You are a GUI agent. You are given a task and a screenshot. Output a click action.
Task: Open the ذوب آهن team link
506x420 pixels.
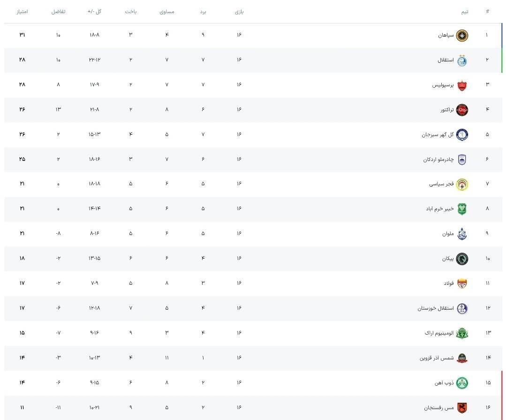pyautogui.click(x=444, y=383)
